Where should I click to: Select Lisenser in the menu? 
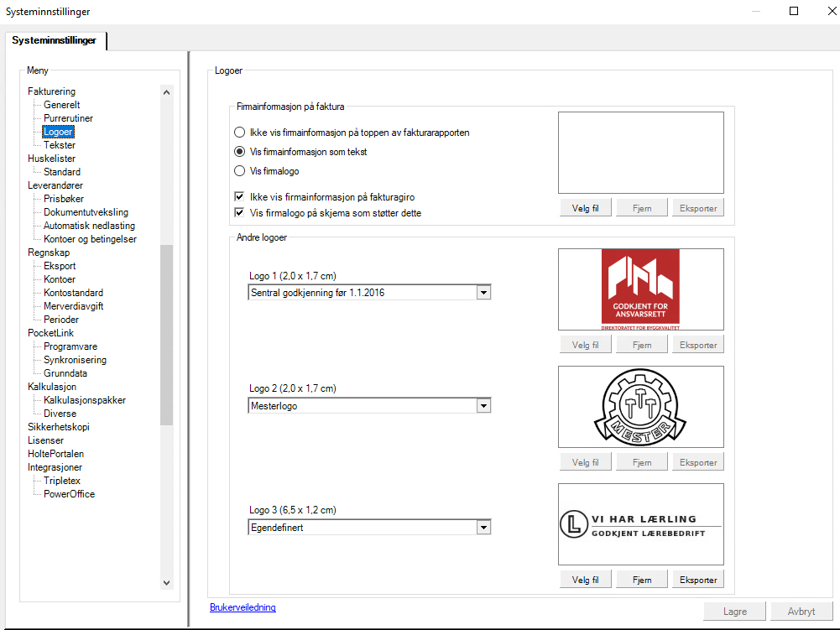(45, 440)
